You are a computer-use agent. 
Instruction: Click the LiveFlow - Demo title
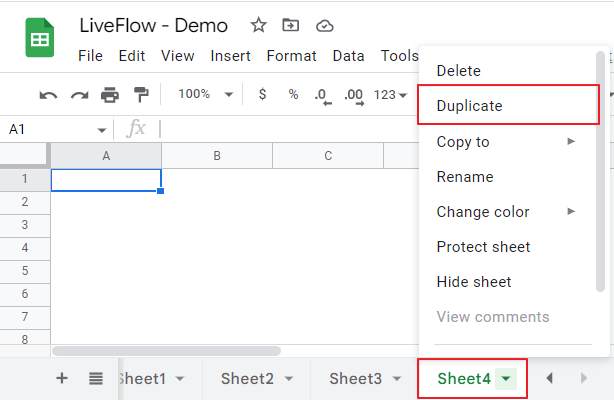coord(154,26)
